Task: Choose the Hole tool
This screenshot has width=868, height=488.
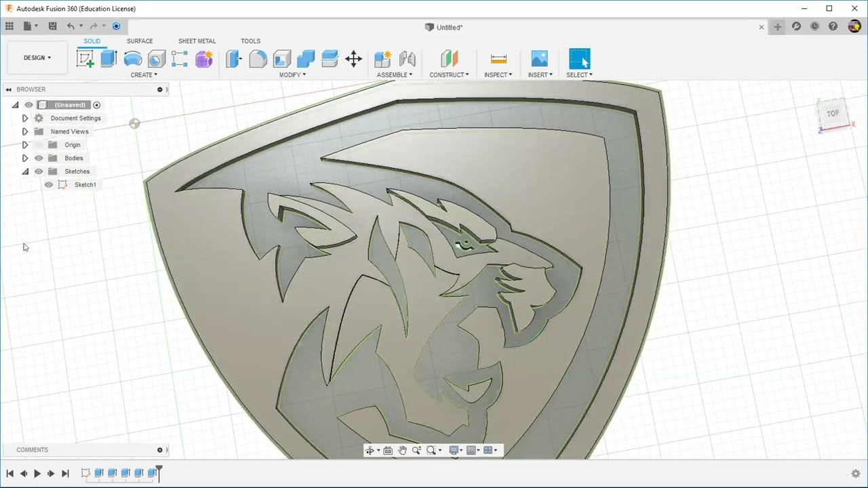Action: click(x=157, y=59)
